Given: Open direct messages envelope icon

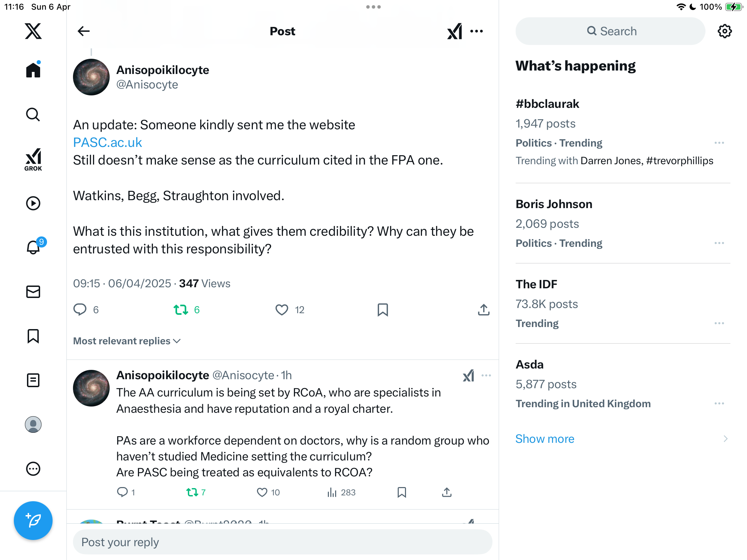Looking at the screenshot, I should [33, 292].
